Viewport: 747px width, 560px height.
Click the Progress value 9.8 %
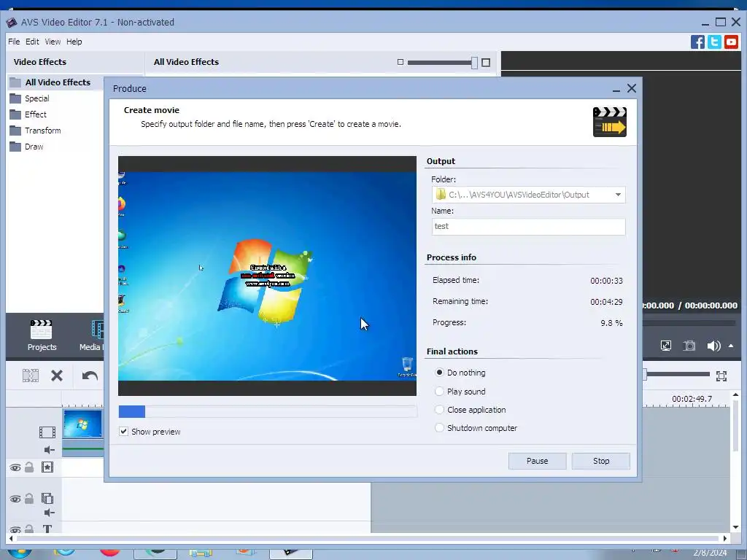[x=611, y=323]
